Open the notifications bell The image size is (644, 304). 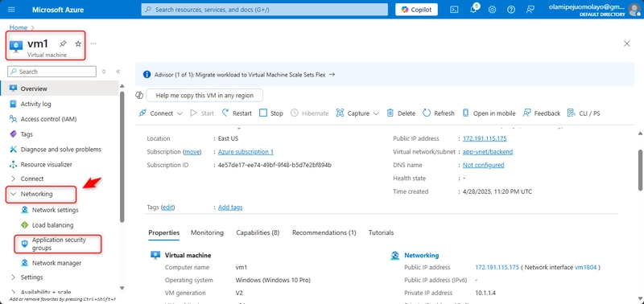tap(473, 10)
